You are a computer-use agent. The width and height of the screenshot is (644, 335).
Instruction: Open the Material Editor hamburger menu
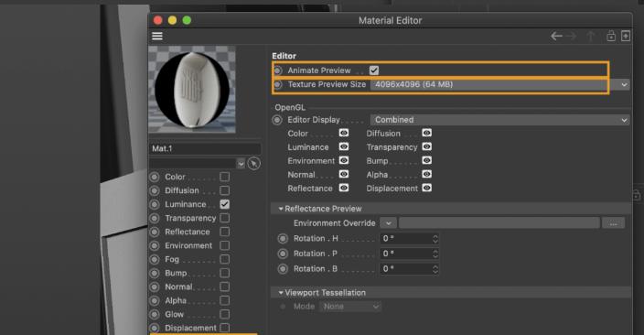[157, 37]
